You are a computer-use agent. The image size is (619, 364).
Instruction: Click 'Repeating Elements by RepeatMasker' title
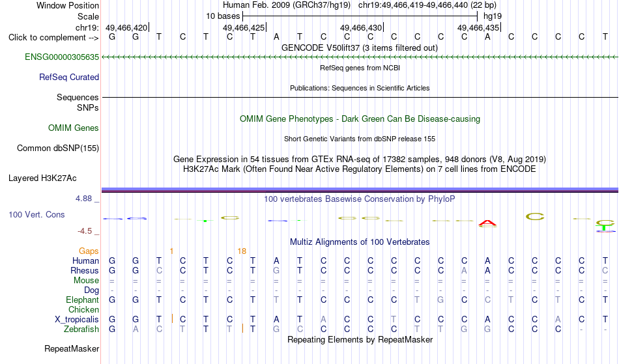click(x=360, y=340)
